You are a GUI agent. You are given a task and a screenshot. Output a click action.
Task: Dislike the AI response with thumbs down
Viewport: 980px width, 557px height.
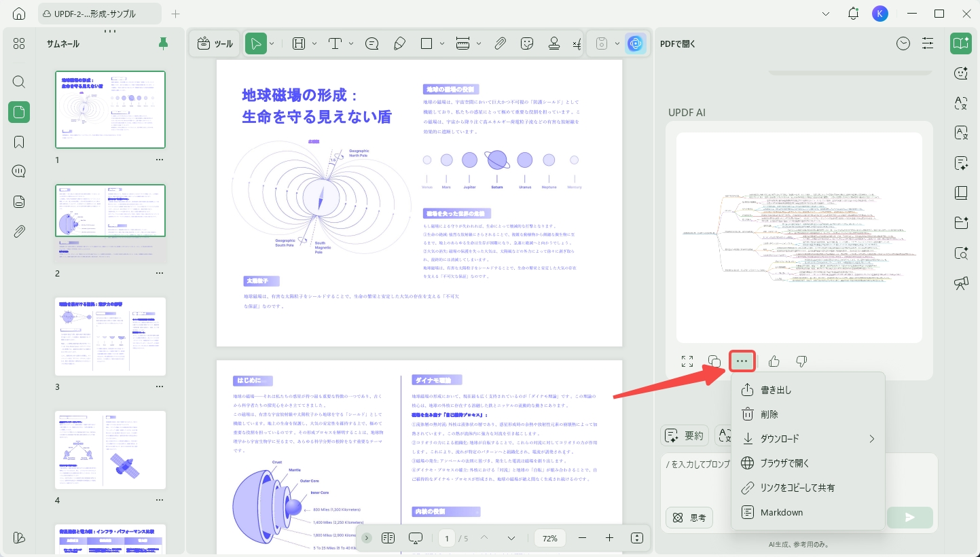tap(801, 361)
